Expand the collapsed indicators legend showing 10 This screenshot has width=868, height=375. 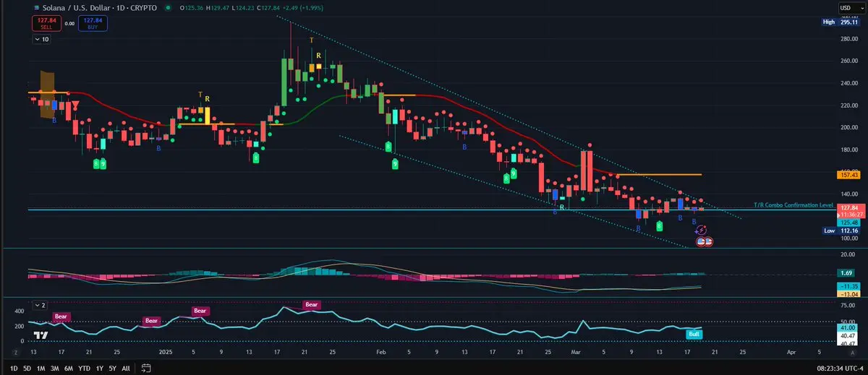42,40
